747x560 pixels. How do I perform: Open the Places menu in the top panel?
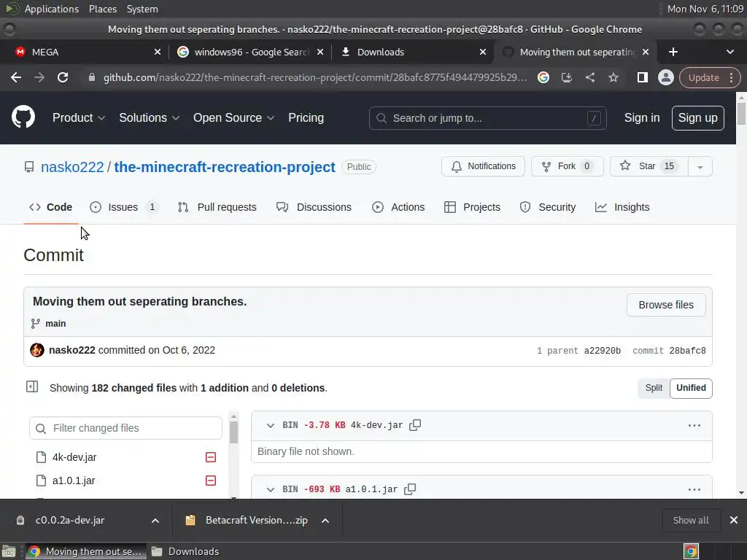(102, 9)
